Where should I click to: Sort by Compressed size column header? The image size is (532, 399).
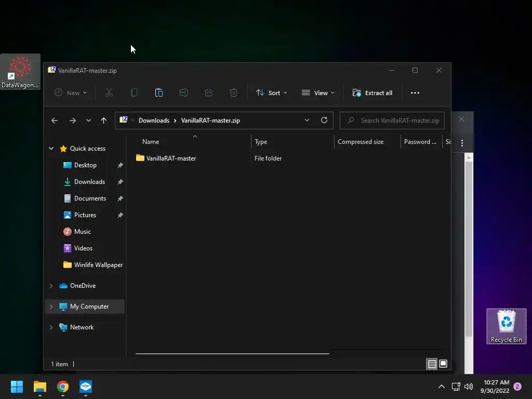361,142
